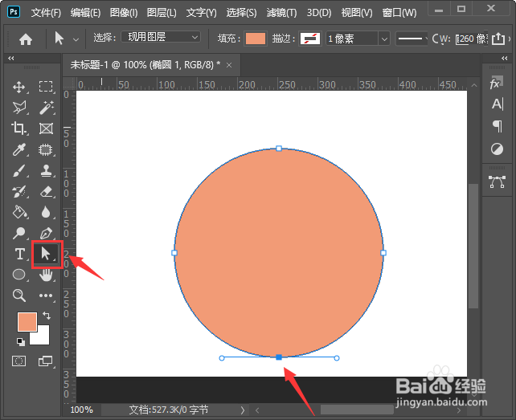Open the 选择 现用图层 dropdown
Viewport: 516px width, 420px height.
click(161, 37)
